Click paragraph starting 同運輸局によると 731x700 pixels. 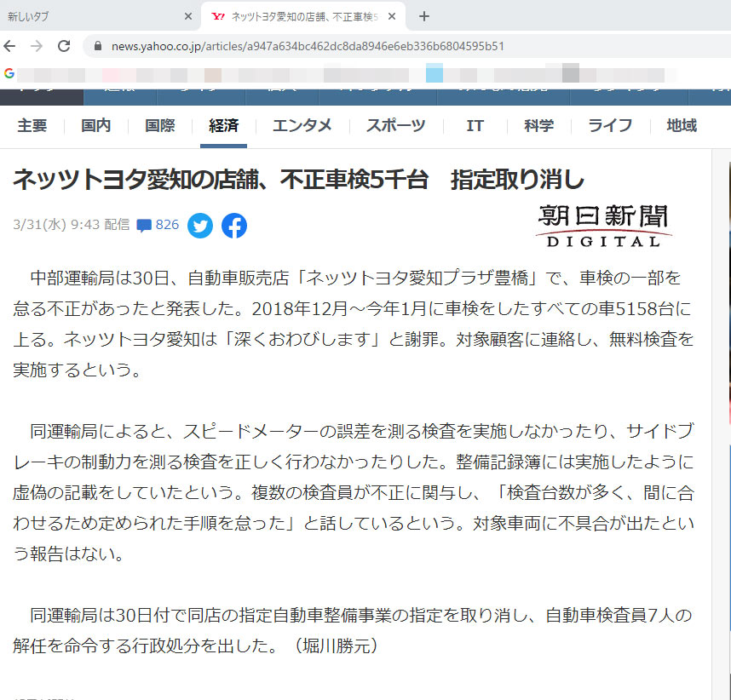[x=354, y=492]
